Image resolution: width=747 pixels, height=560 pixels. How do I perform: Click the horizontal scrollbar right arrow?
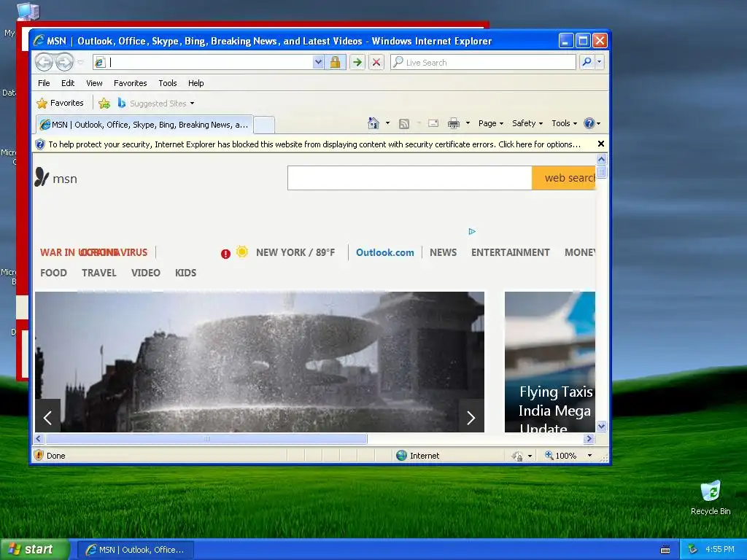[x=589, y=438]
